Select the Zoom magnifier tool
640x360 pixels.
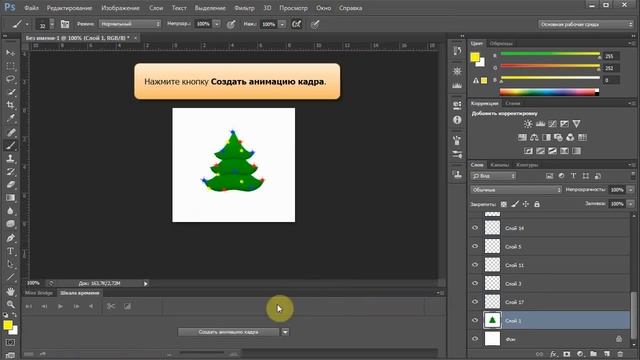[x=11, y=304]
